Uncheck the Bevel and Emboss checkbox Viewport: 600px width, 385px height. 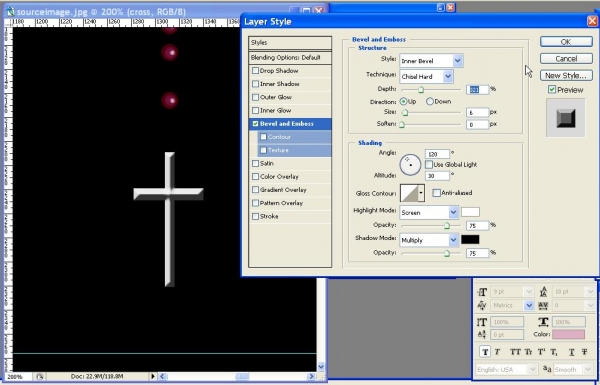click(x=255, y=124)
